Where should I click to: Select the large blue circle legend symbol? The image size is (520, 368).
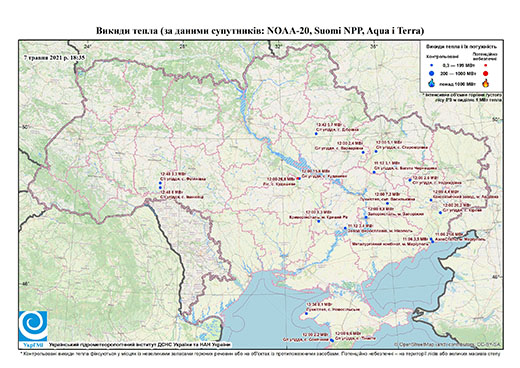tap(431, 73)
